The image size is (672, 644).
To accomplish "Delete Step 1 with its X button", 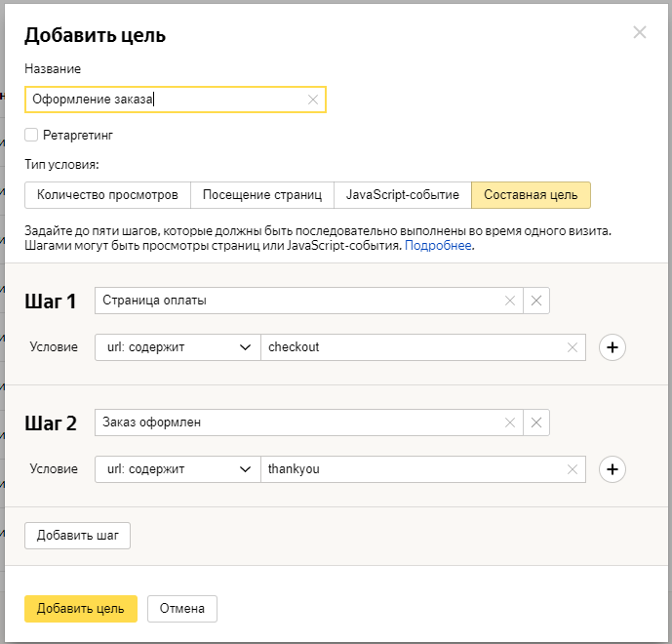I will pos(536,301).
